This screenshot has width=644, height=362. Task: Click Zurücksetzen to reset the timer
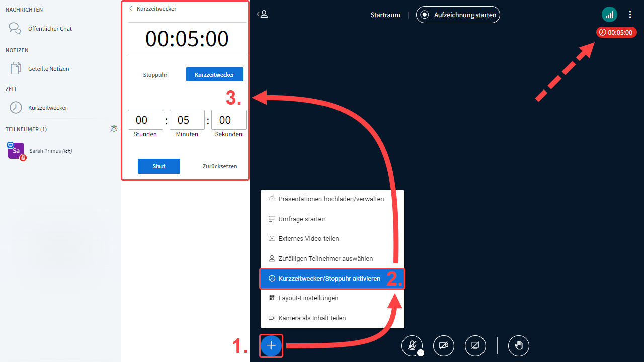click(220, 166)
